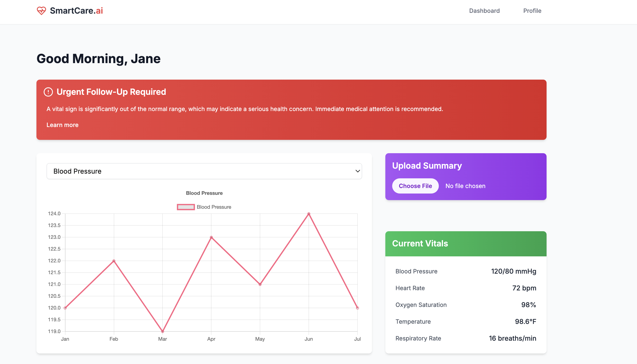Click the Urgent Follow-Up Required heading

111,92
